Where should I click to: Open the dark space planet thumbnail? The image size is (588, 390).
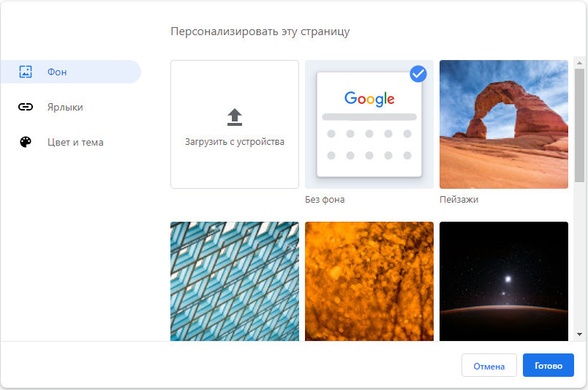pyautogui.click(x=504, y=281)
